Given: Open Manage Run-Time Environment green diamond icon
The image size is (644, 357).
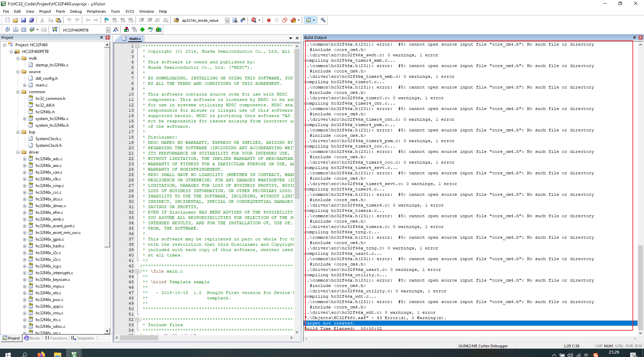Looking at the screenshot, I should (x=143, y=29).
